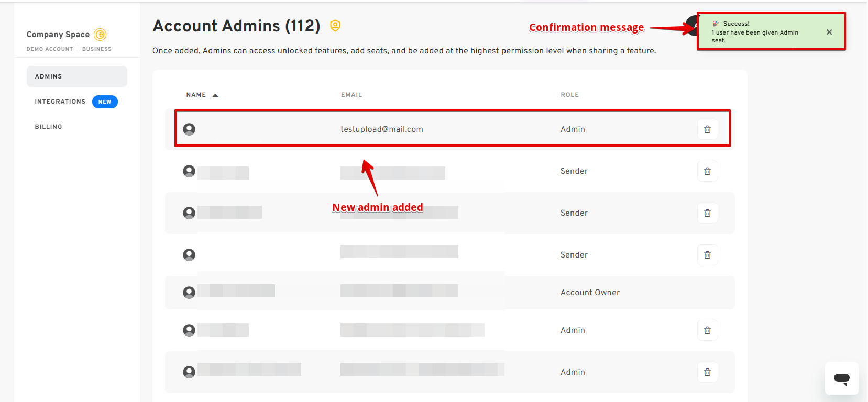868x402 pixels.
Task: Go to Integrations in sidebar
Action: pos(60,102)
